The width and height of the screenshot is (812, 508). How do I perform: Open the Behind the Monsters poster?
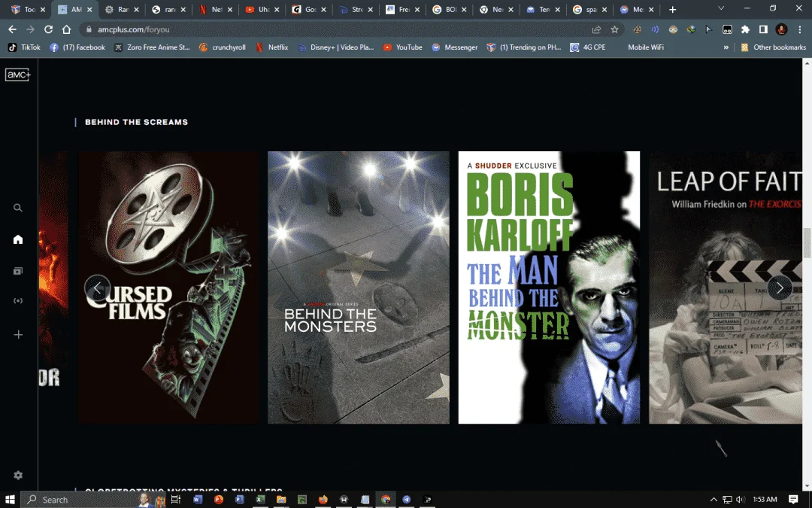coord(359,287)
